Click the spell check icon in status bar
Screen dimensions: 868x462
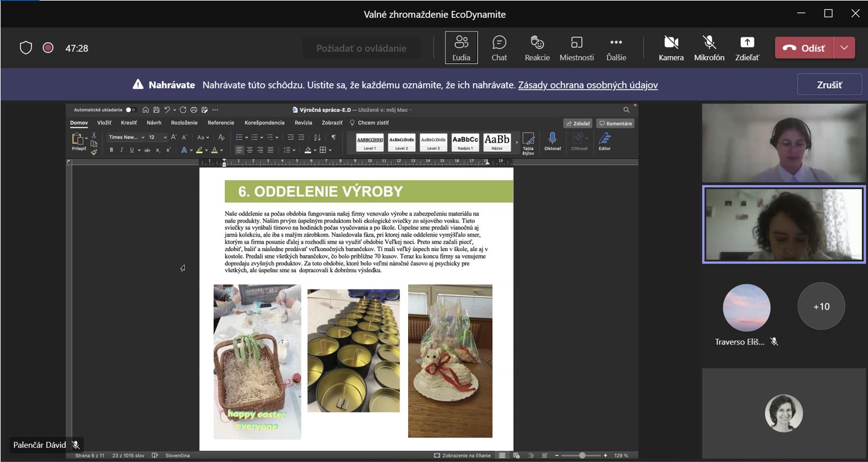[x=155, y=456]
